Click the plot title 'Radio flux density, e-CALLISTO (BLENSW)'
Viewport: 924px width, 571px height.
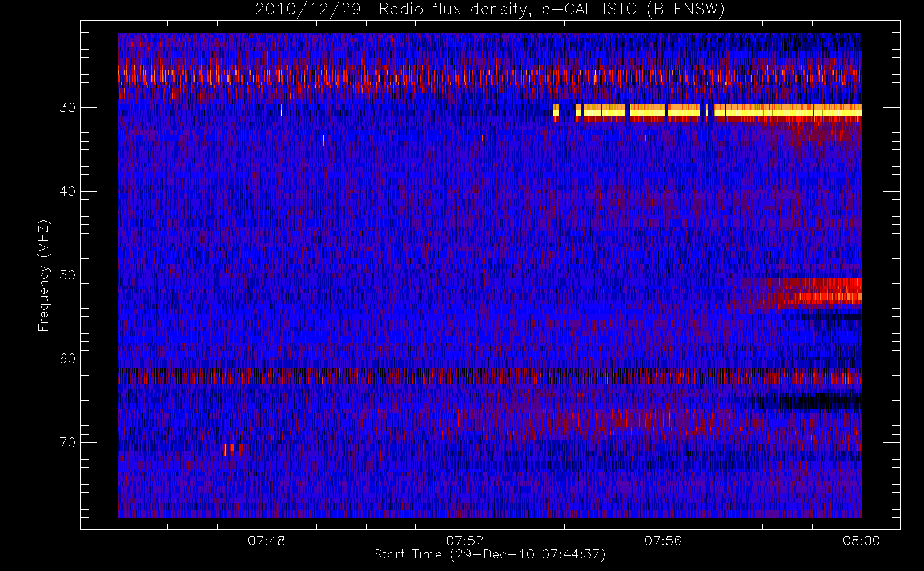point(552,10)
